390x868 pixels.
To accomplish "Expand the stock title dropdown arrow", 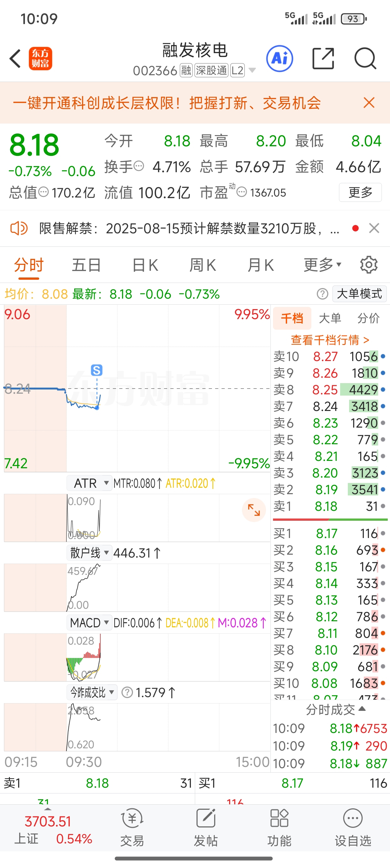I will (x=252, y=70).
